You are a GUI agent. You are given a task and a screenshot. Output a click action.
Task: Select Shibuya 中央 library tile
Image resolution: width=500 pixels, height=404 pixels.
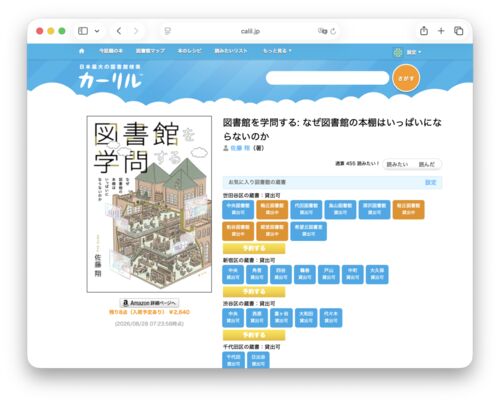[233, 317]
